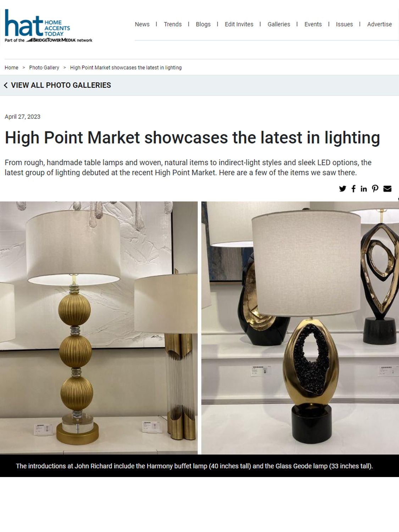
Task: Share article via Facebook icon
Action: tap(353, 189)
